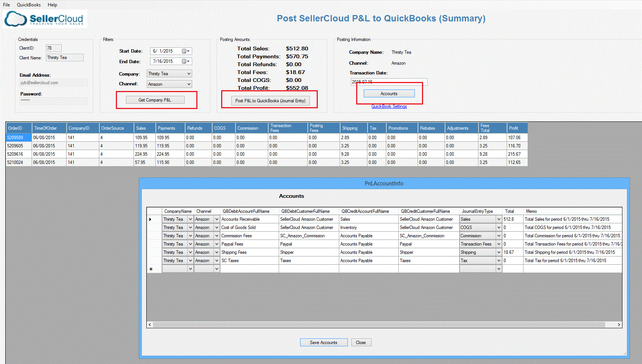Open JournalEntryType dropdown showing Commission
Image resolution: width=642 pixels, height=364 pixels.
[x=499, y=236]
